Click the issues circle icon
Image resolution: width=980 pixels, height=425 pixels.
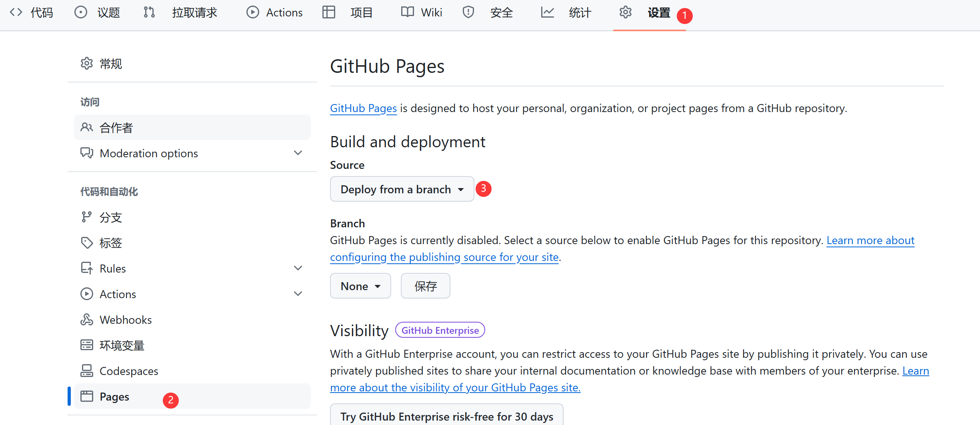[x=81, y=12]
